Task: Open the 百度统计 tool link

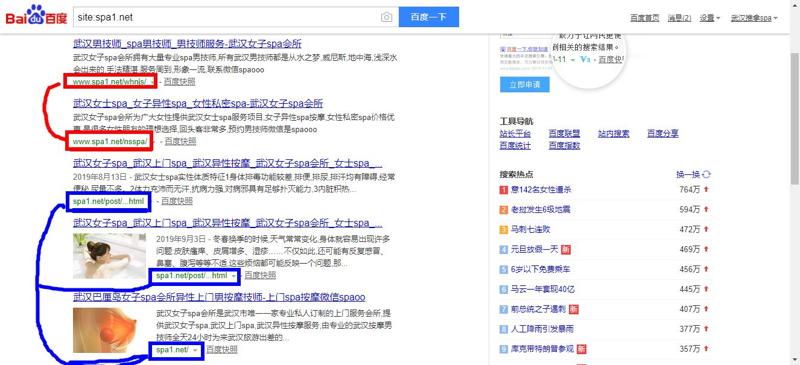Action: click(515, 146)
